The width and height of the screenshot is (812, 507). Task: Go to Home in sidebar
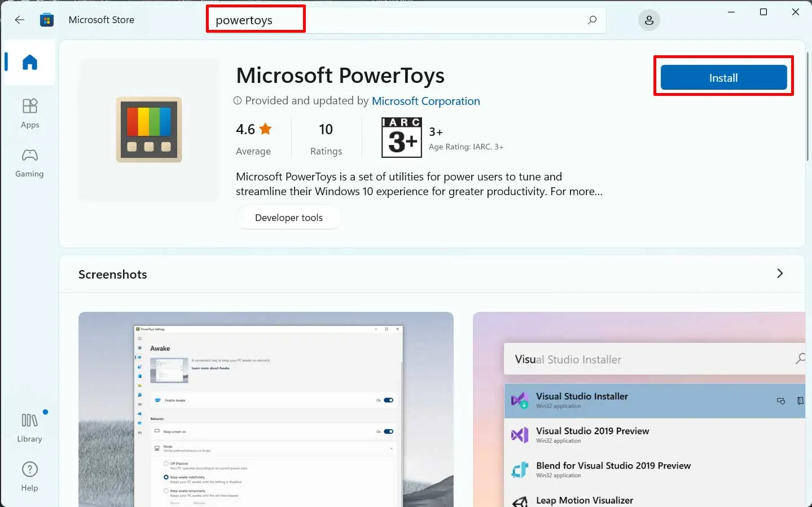coord(30,62)
